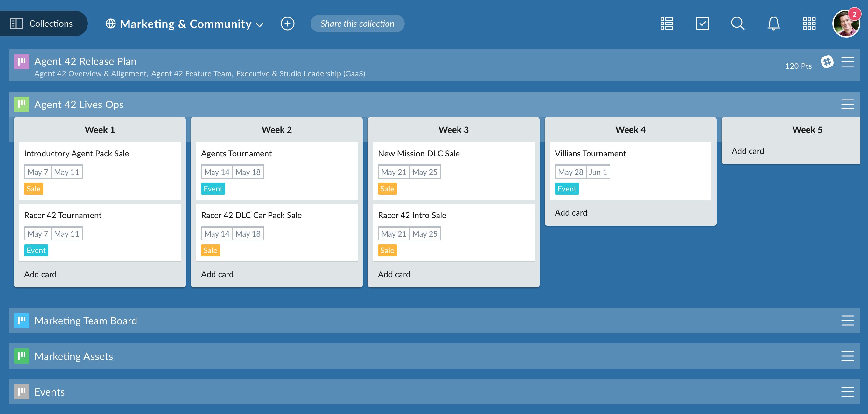Click the Slack integration icon on Agent 42 Release Plan

(x=828, y=62)
